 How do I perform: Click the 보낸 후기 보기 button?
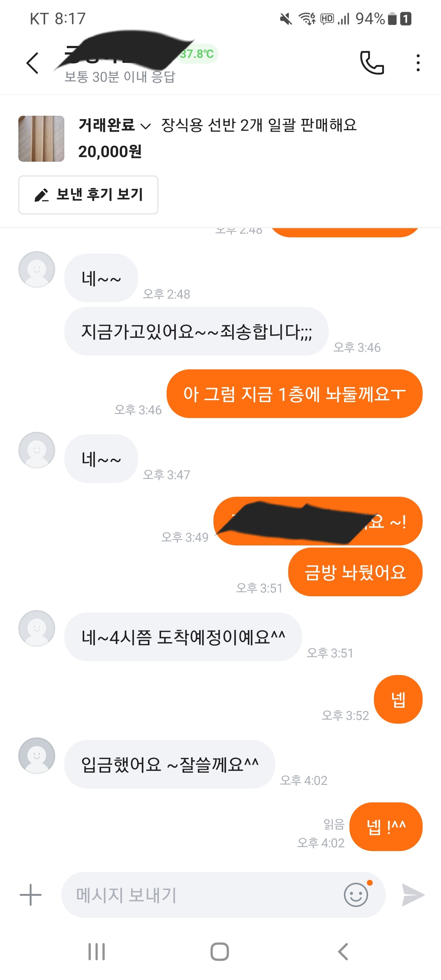point(88,195)
